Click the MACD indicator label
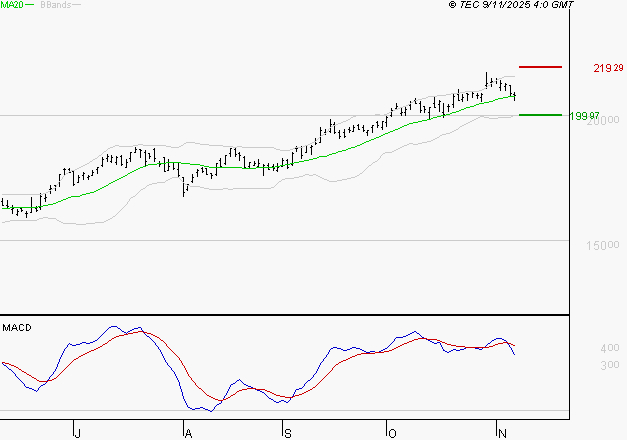 [x=17, y=328]
